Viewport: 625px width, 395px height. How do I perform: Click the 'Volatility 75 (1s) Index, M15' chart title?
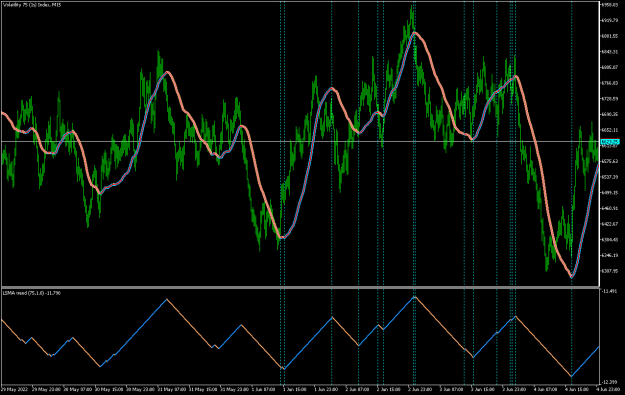(x=32, y=5)
